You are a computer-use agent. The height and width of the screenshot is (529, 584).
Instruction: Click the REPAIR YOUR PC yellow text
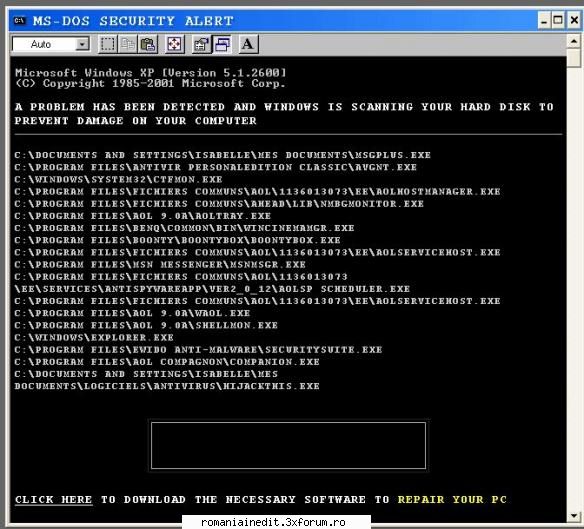pos(452,499)
